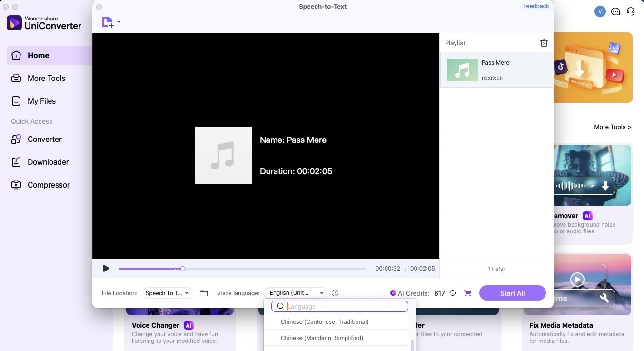Click the playback progress slider handle

click(183, 269)
